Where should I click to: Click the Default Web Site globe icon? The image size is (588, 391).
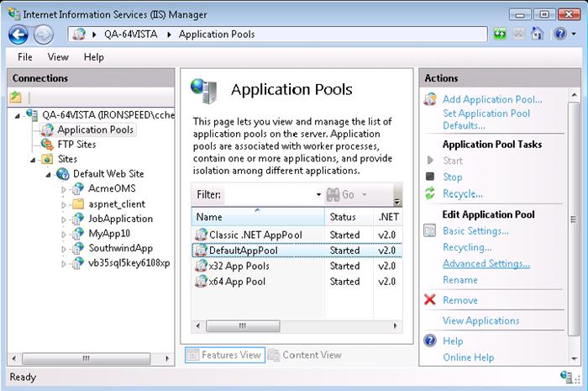(x=63, y=174)
